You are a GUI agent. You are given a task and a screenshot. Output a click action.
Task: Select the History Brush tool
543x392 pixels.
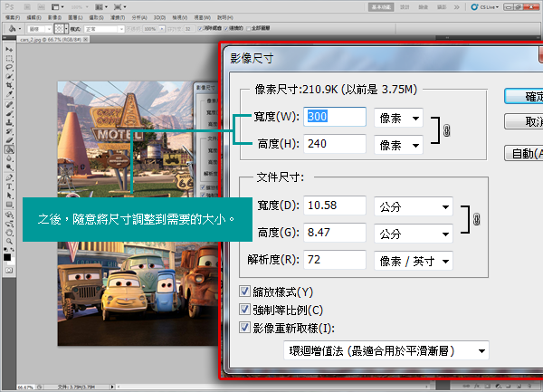(x=9, y=131)
